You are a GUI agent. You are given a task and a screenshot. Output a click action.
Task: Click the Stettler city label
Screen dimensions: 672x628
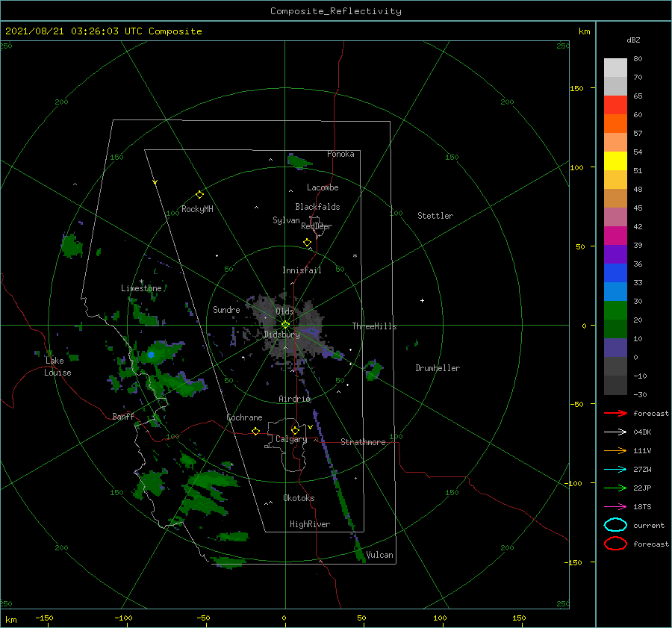click(435, 216)
